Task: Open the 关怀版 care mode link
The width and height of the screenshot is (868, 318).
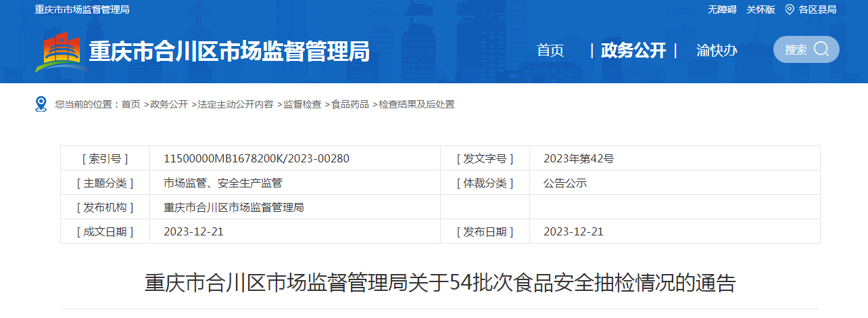Action: [761, 9]
